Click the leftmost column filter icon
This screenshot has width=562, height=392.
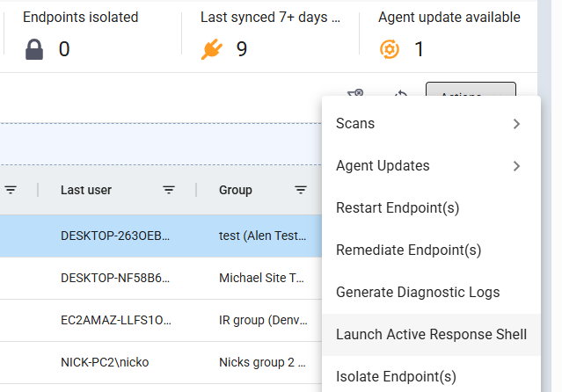(11, 190)
